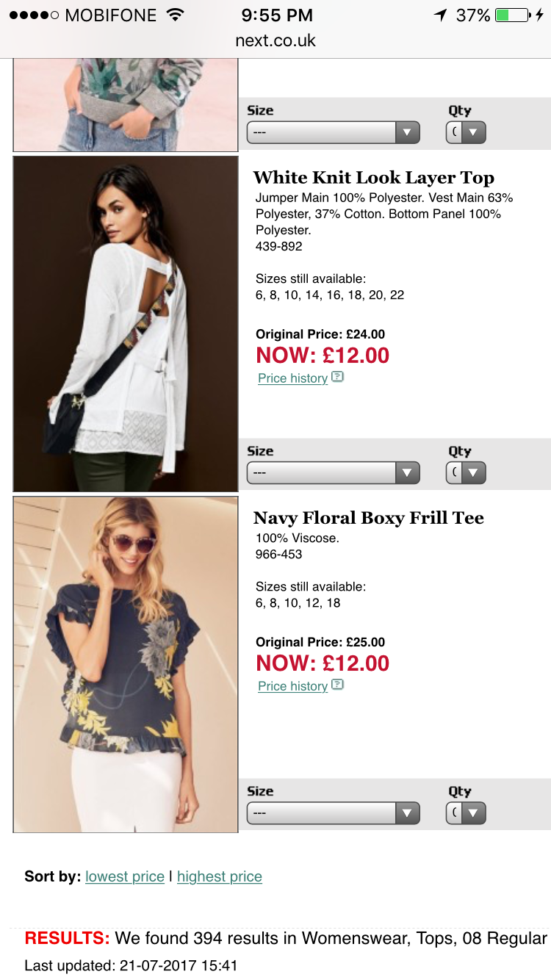Image resolution: width=551 pixels, height=980 pixels.
Task: View Price history for Navy Floral Frill Tee
Action: pos(292,686)
